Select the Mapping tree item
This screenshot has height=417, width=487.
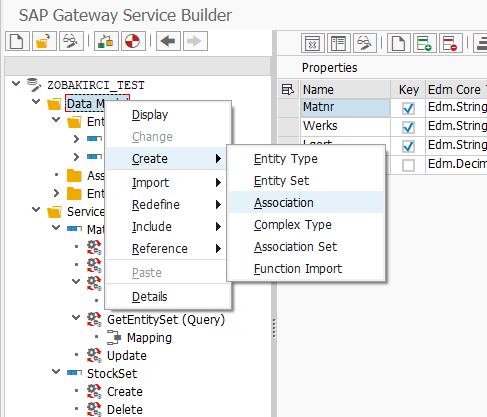click(149, 338)
